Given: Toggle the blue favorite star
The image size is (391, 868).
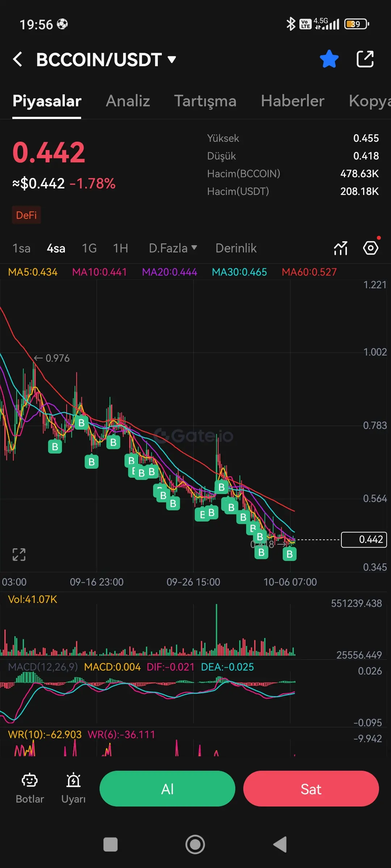Looking at the screenshot, I should click(x=329, y=59).
